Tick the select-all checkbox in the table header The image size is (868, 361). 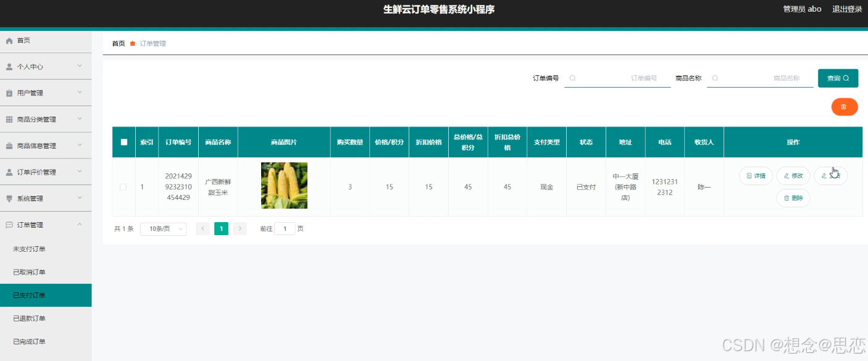tap(124, 142)
